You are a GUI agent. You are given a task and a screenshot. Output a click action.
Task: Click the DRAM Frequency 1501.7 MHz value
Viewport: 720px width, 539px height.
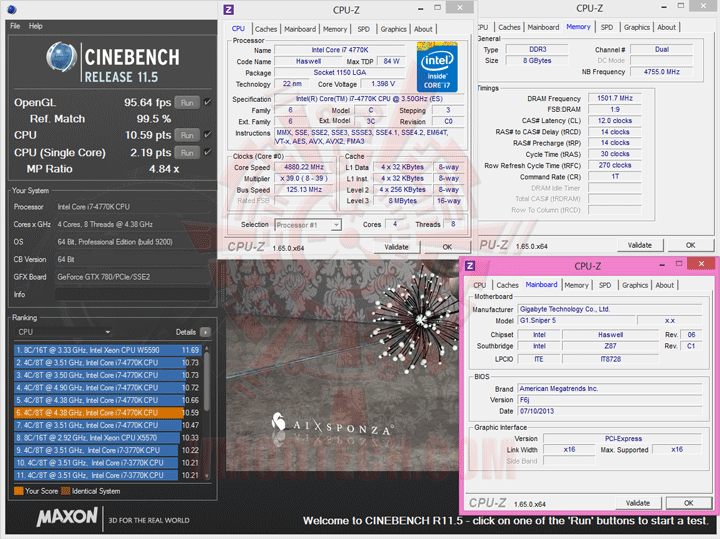pyautogui.click(x=614, y=98)
